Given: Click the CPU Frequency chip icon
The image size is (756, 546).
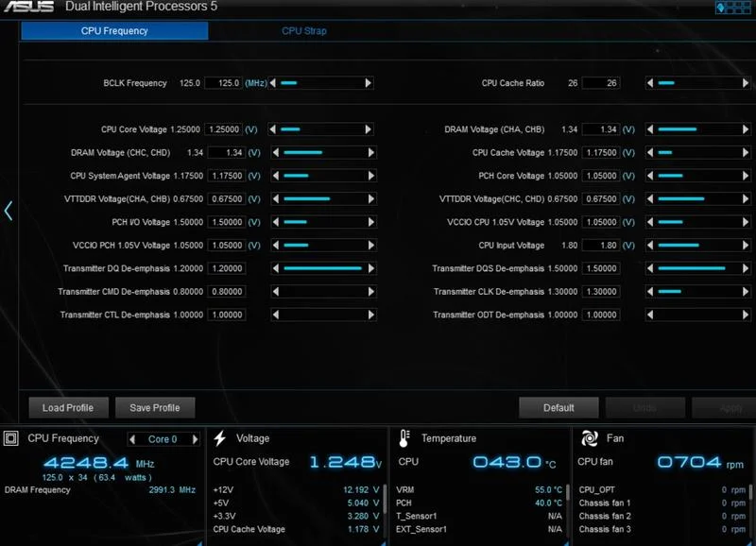Looking at the screenshot, I should click(x=10, y=438).
